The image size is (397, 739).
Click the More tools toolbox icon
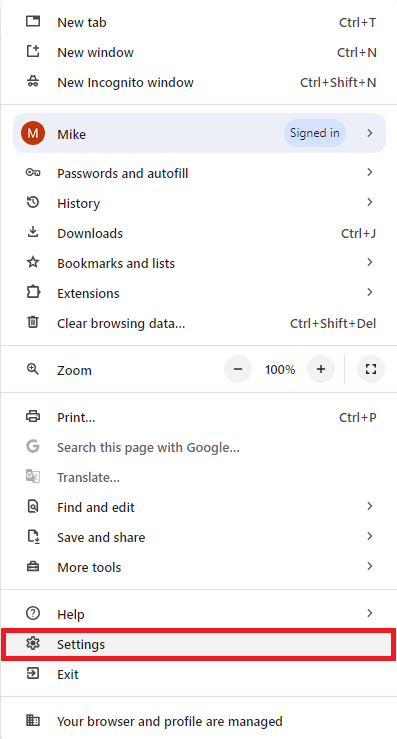(33, 567)
